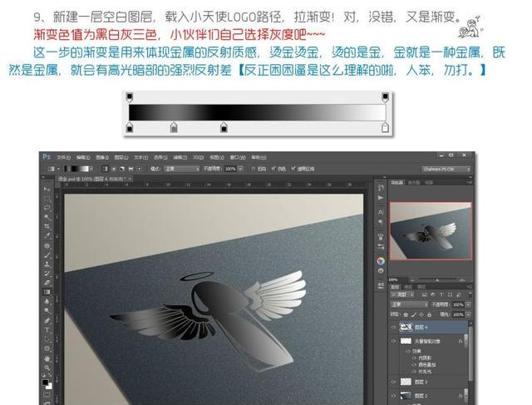This screenshot has width=532, height=405.
Task: Toggle visibility of 图层 3
Action: pos(393,382)
